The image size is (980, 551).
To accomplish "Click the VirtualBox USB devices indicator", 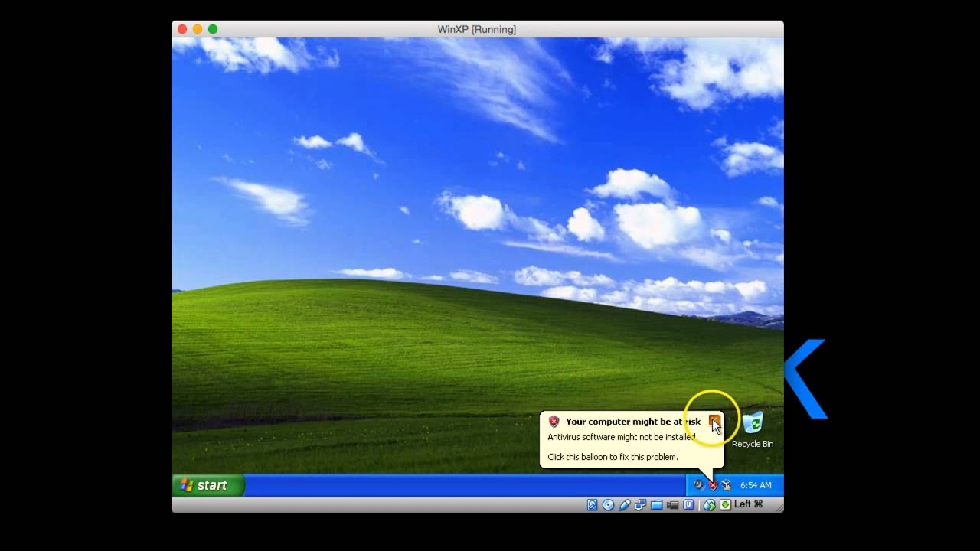I will tap(625, 504).
